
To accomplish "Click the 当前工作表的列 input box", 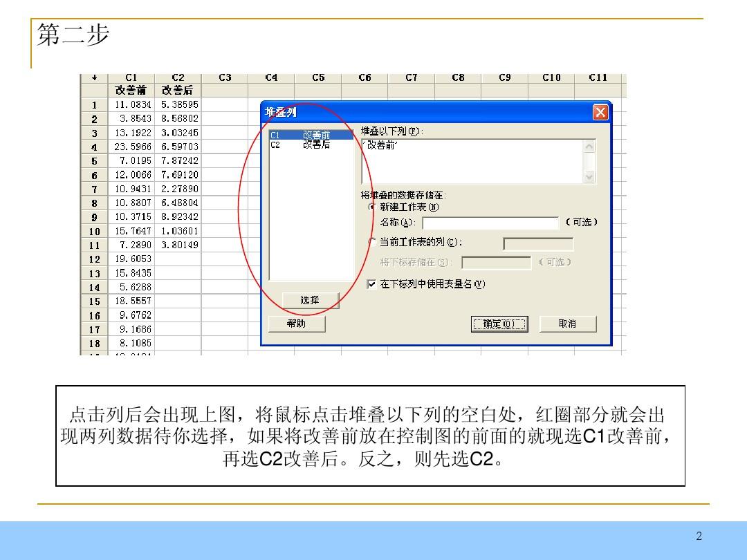I will pyautogui.click(x=538, y=244).
